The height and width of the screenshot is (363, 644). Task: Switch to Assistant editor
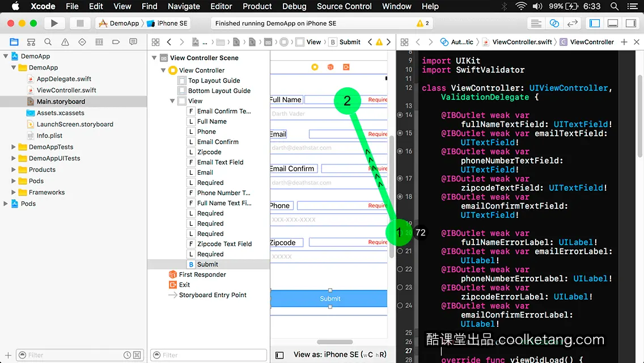[554, 23]
